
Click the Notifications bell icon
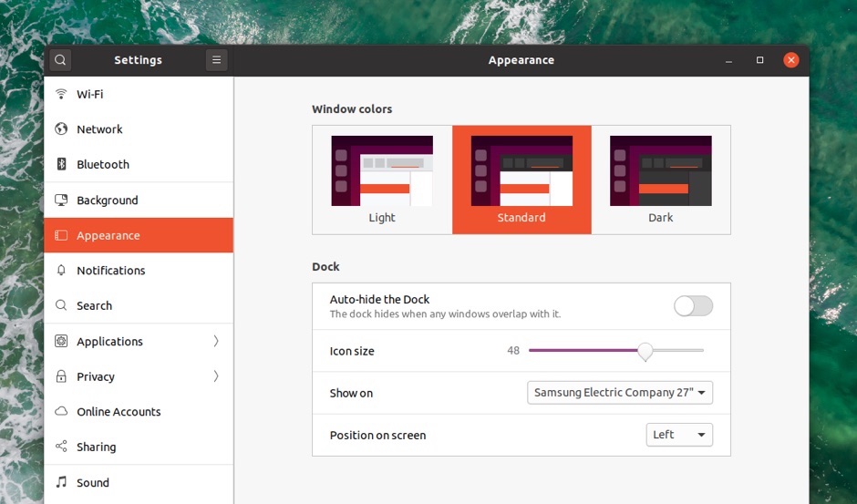[x=61, y=271]
